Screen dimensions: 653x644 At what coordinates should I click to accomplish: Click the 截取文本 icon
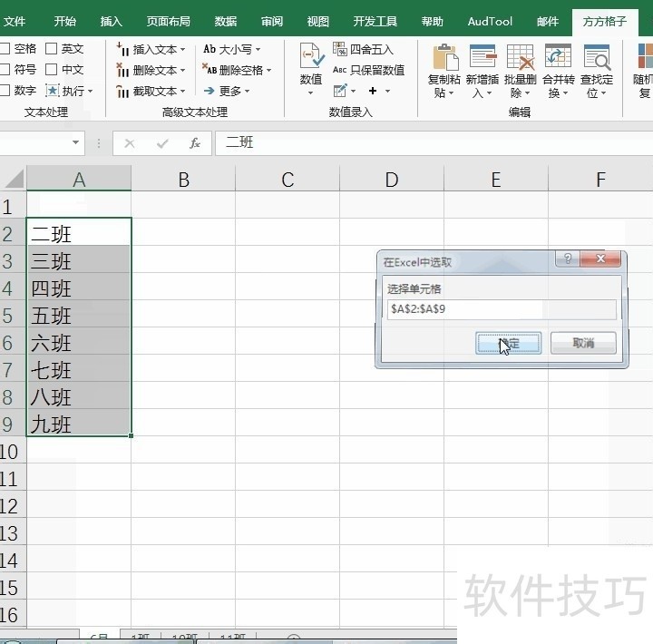pyautogui.click(x=122, y=91)
